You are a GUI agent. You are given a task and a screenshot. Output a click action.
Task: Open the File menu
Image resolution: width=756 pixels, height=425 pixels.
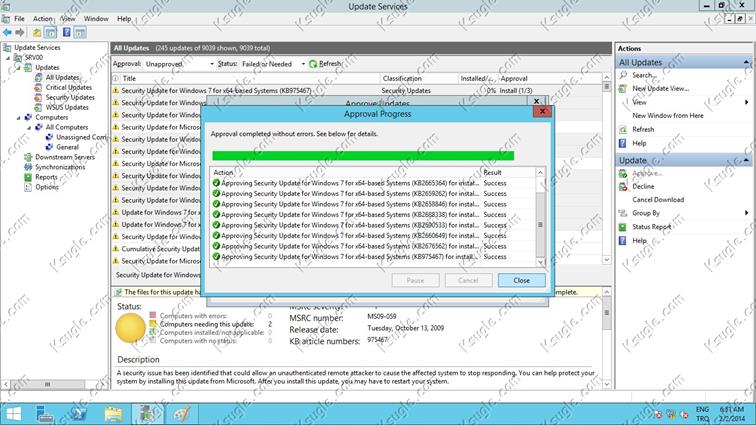(x=19, y=19)
